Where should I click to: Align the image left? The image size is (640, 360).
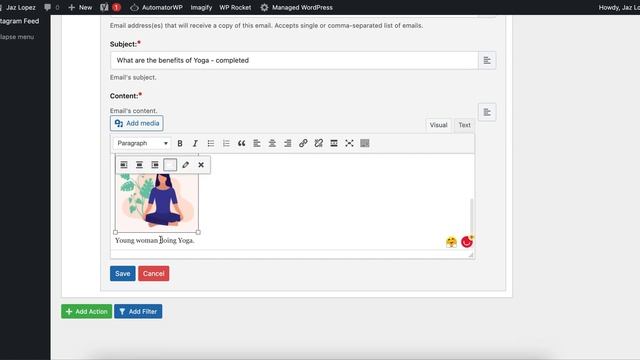click(124, 165)
